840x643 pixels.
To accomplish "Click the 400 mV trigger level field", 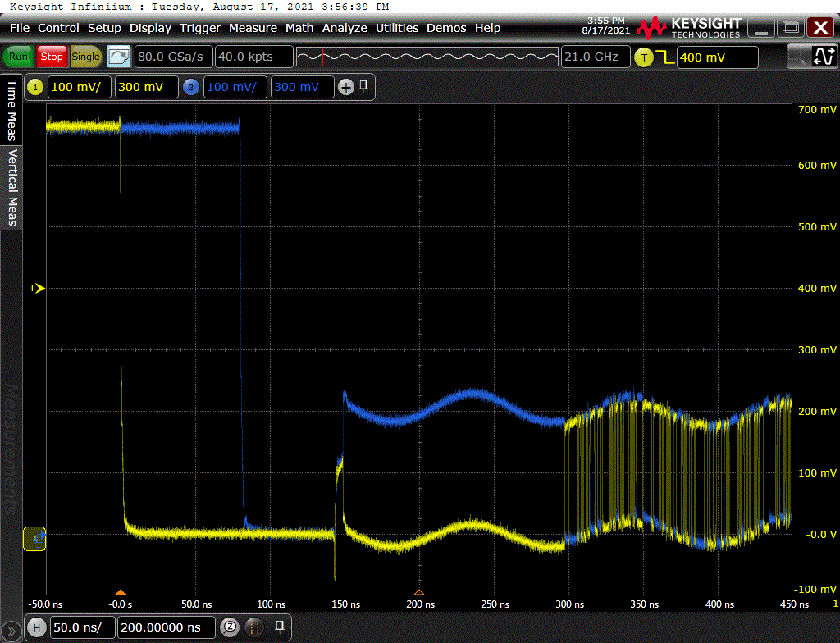I will coord(717,57).
